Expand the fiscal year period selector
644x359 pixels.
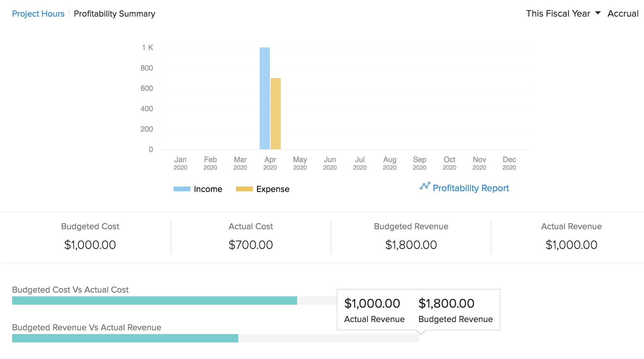point(559,13)
